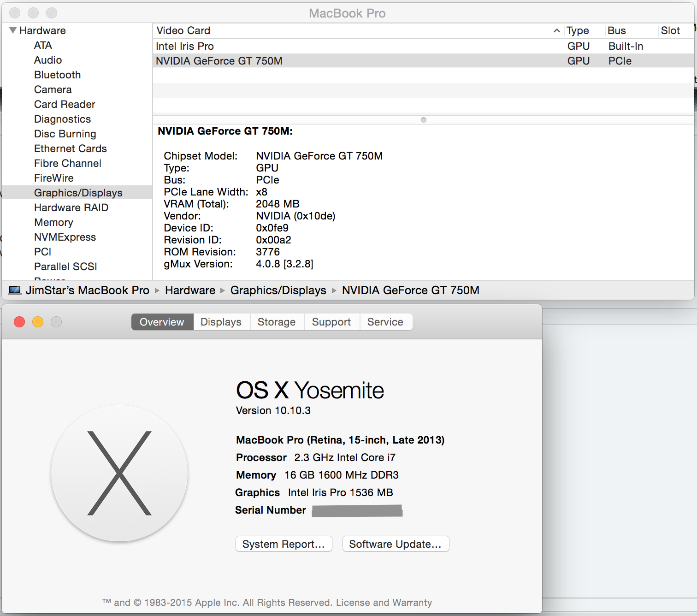Viewport: 697px width, 616px height.
Task: Switch to the Service tab
Action: pos(385,322)
